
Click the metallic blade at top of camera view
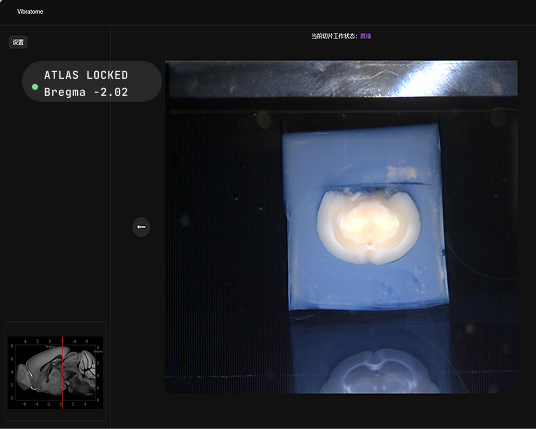pyautogui.click(x=341, y=79)
